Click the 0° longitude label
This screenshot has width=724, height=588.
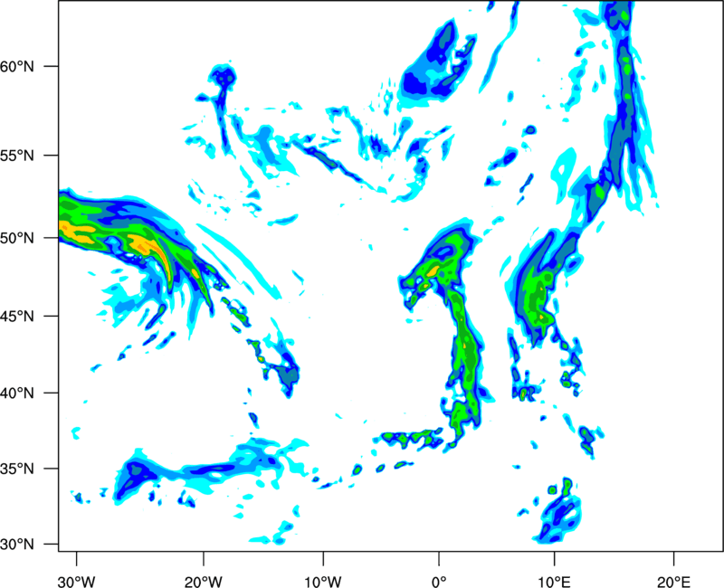pos(439,582)
